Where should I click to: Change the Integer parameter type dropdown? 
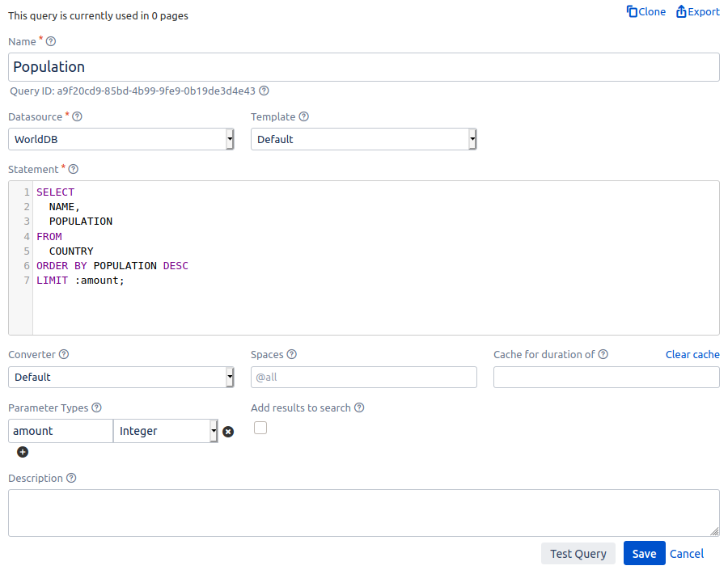(x=166, y=431)
